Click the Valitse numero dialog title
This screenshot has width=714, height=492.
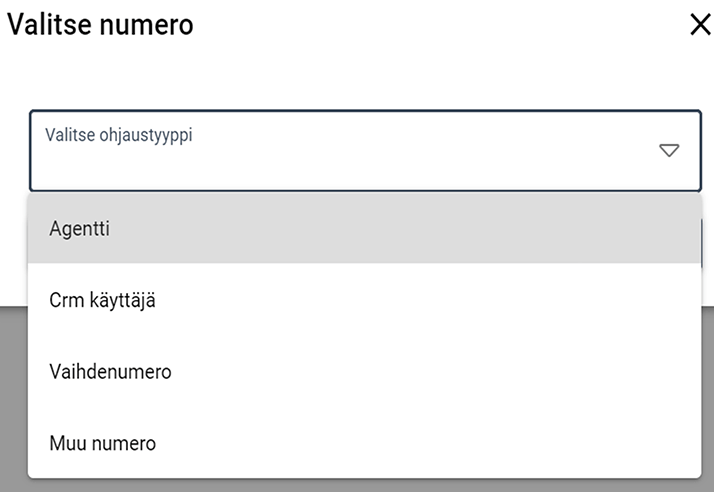tap(100, 25)
